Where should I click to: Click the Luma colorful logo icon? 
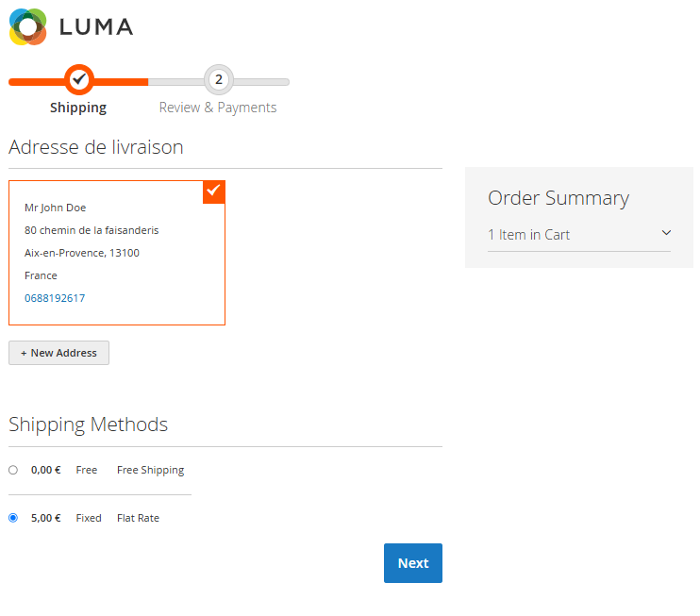[x=28, y=26]
